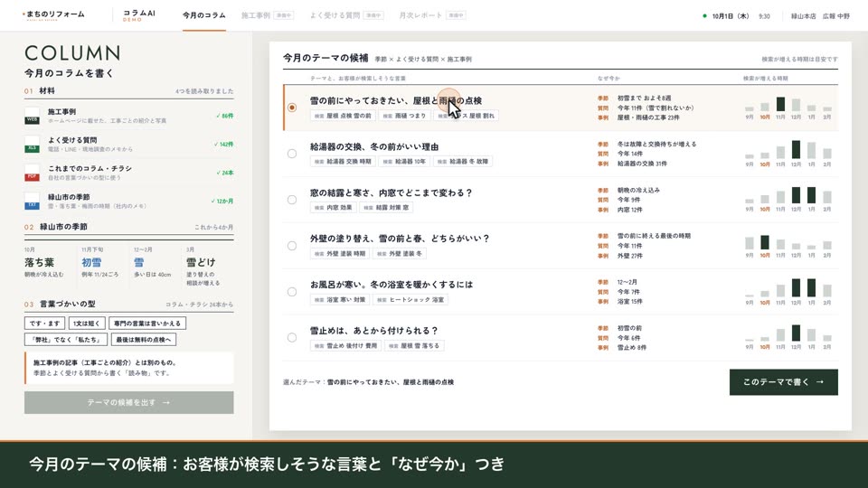Click the コラムAI DEMO logo
868x488 pixels.
point(138,15)
